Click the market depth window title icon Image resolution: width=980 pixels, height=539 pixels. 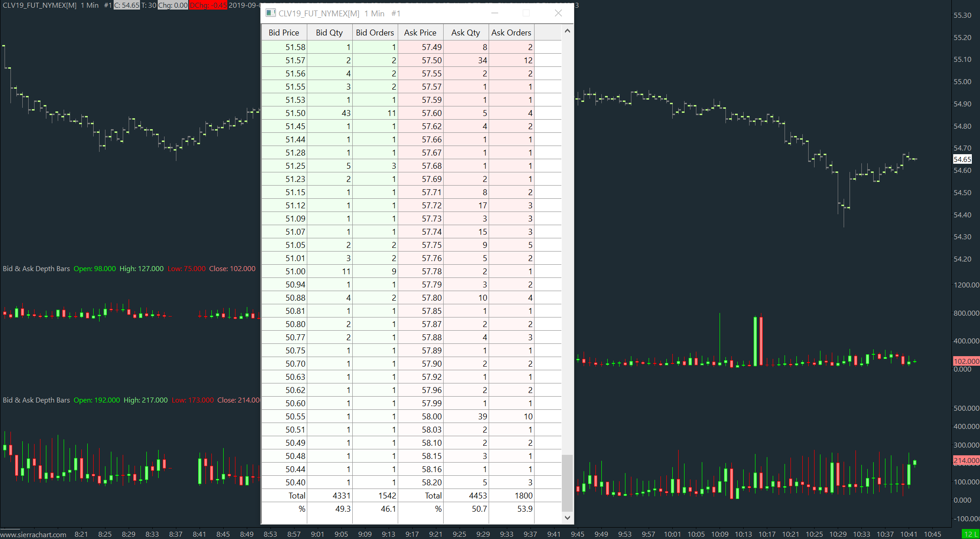(x=270, y=13)
